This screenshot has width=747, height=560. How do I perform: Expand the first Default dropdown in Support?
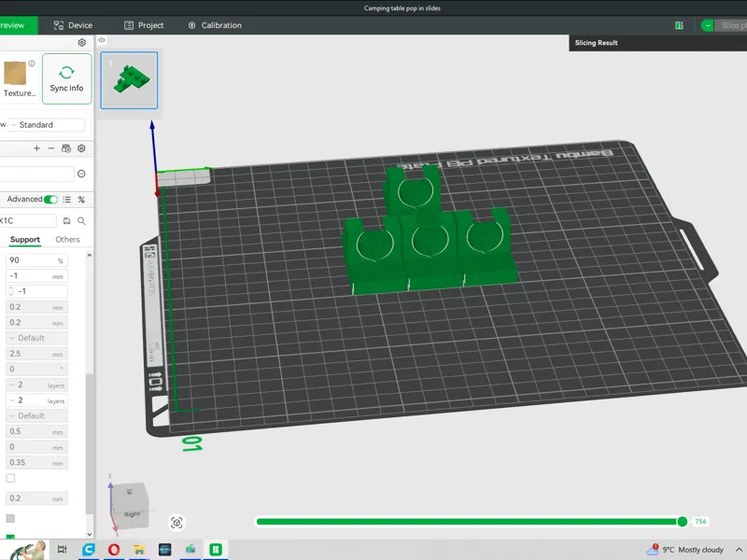(37, 338)
